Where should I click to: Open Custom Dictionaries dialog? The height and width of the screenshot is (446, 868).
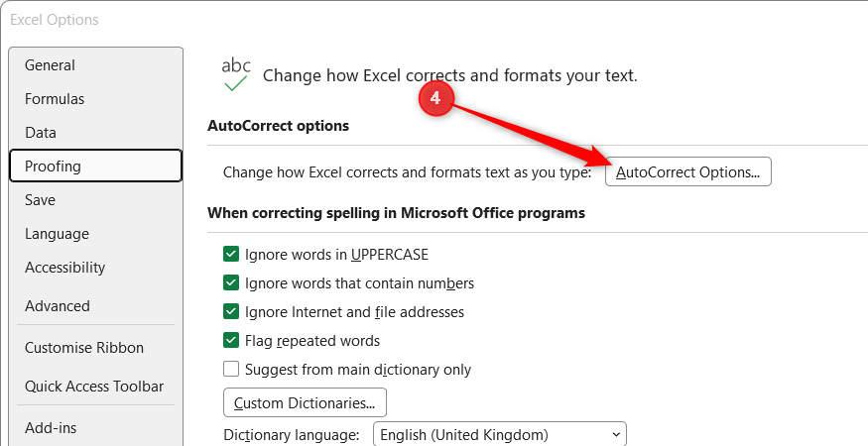point(305,402)
